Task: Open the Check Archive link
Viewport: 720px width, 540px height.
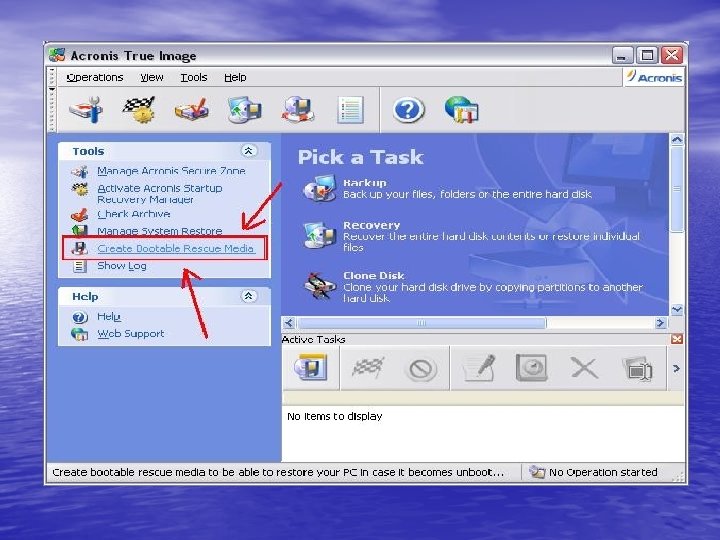Action: [x=134, y=214]
